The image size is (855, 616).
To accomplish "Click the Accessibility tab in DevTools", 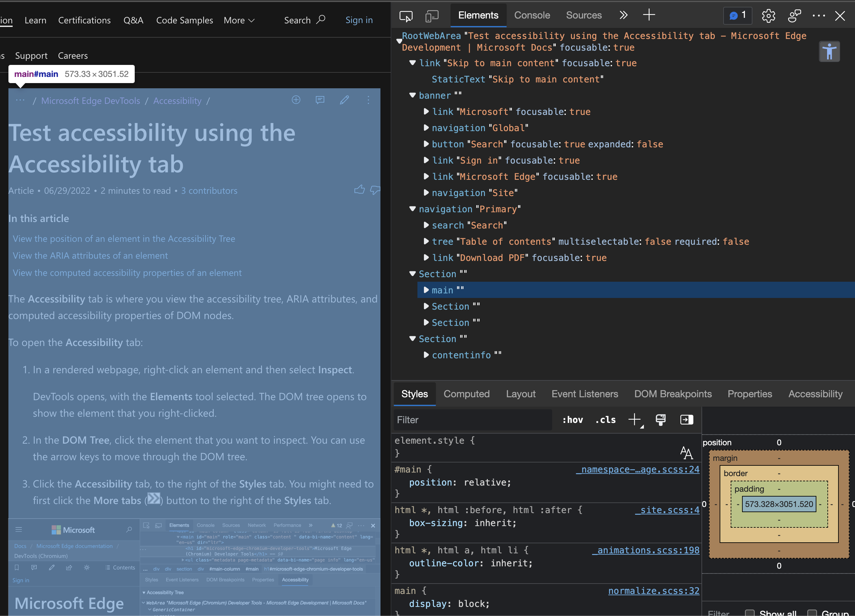I will tap(816, 394).
